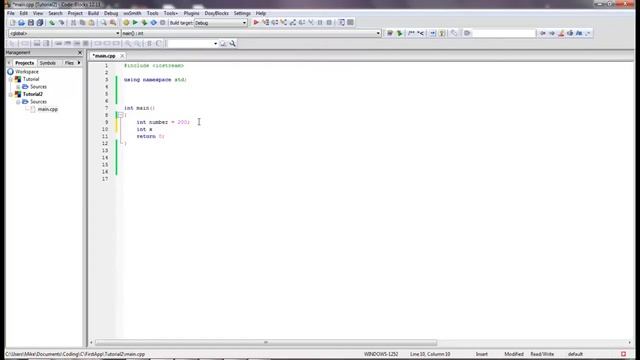Click the Step into debug icon
Image resolution: width=640 pixels, height=360 pixels.
284,22
